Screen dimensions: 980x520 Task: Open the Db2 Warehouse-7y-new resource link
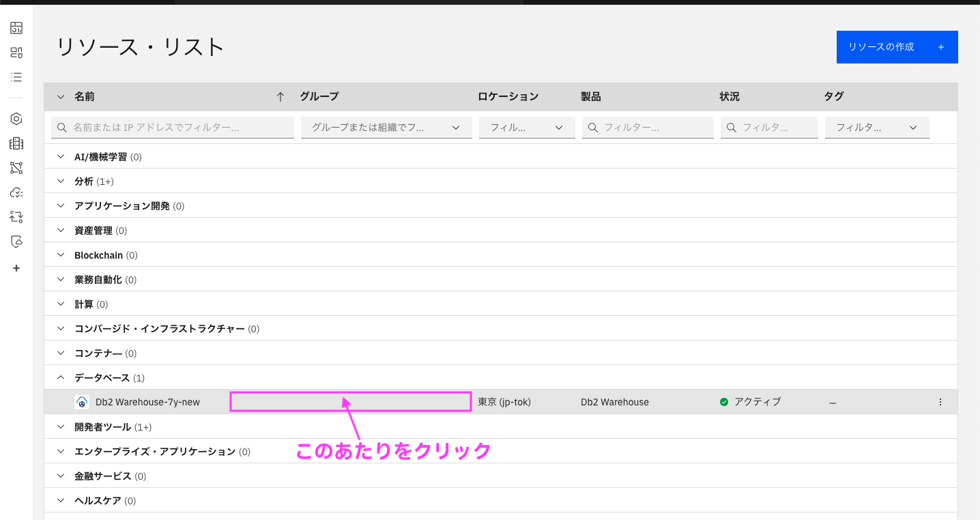click(147, 402)
